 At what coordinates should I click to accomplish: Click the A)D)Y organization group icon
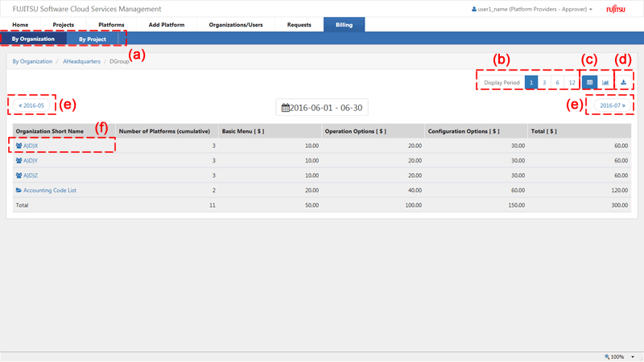[19, 160]
